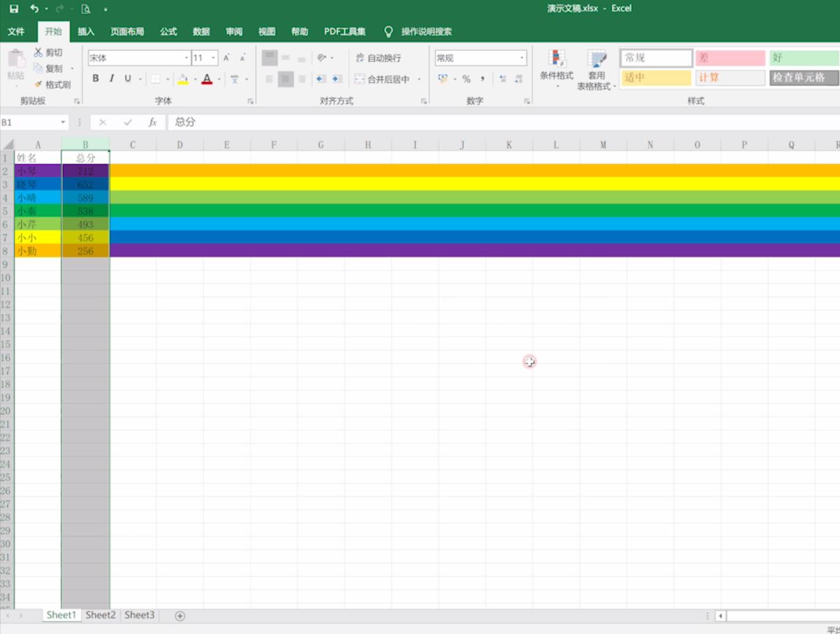Increase font size with larger A

[227, 58]
